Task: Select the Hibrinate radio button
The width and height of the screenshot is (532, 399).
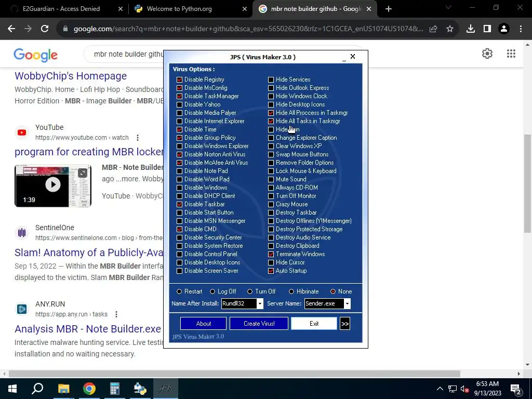Action: pos(291,291)
